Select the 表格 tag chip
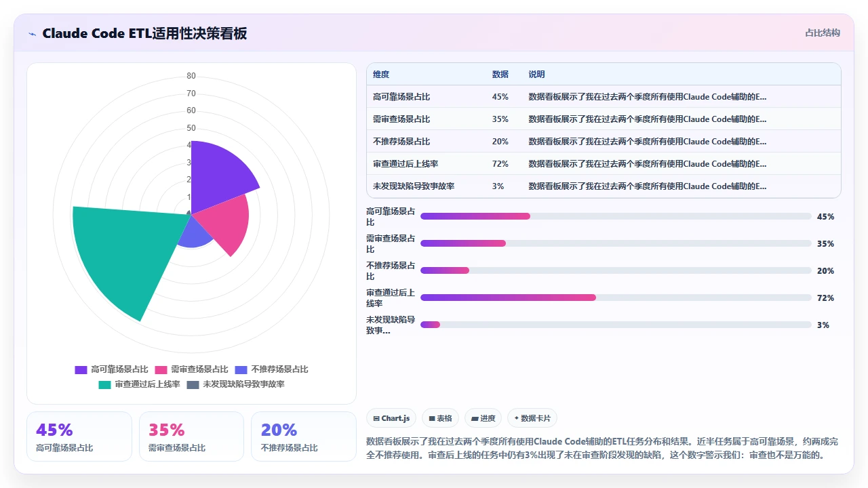 (440, 419)
